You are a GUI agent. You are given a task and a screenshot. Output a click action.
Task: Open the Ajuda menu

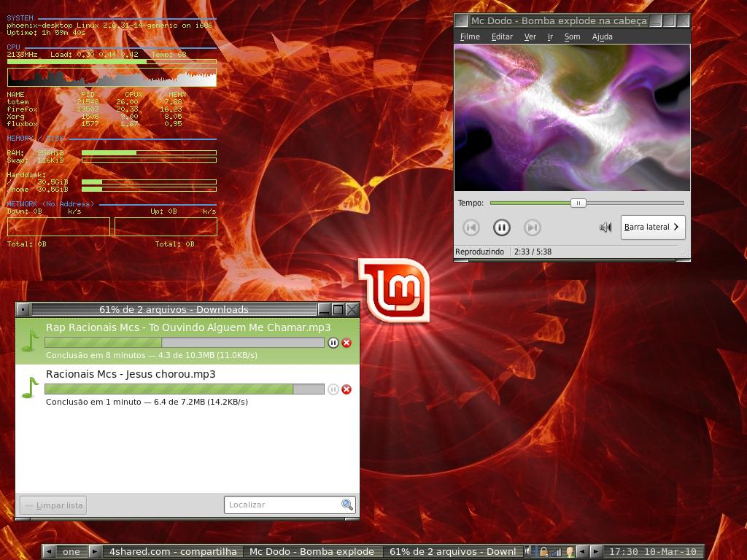click(x=602, y=36)
